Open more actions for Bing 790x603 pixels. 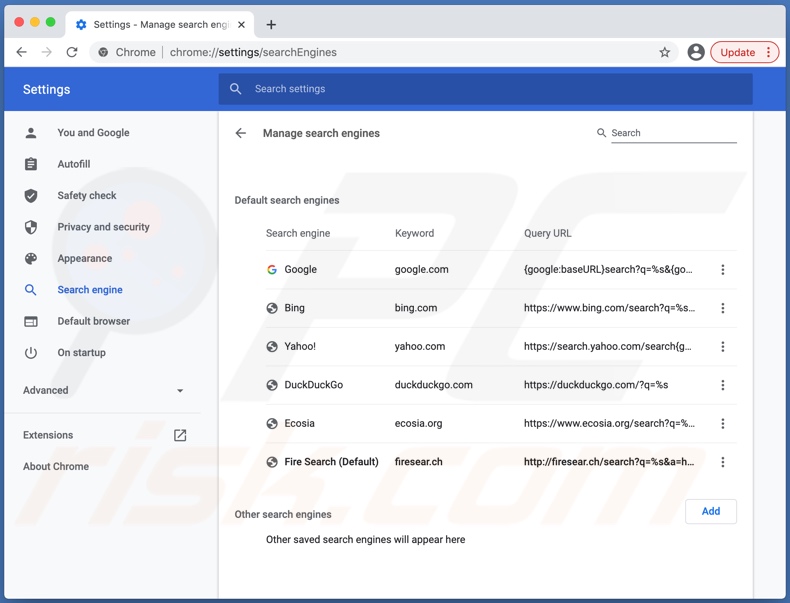(722, 308)
